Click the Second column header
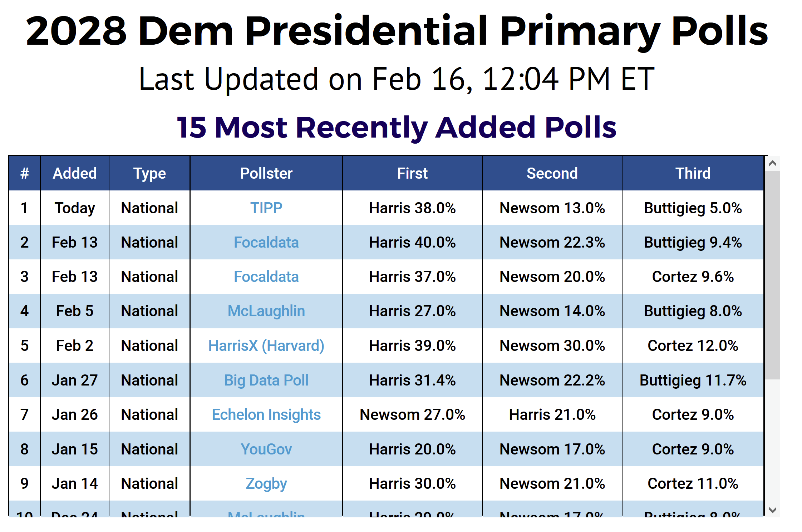The image size is (802, 532). (552, 173)
